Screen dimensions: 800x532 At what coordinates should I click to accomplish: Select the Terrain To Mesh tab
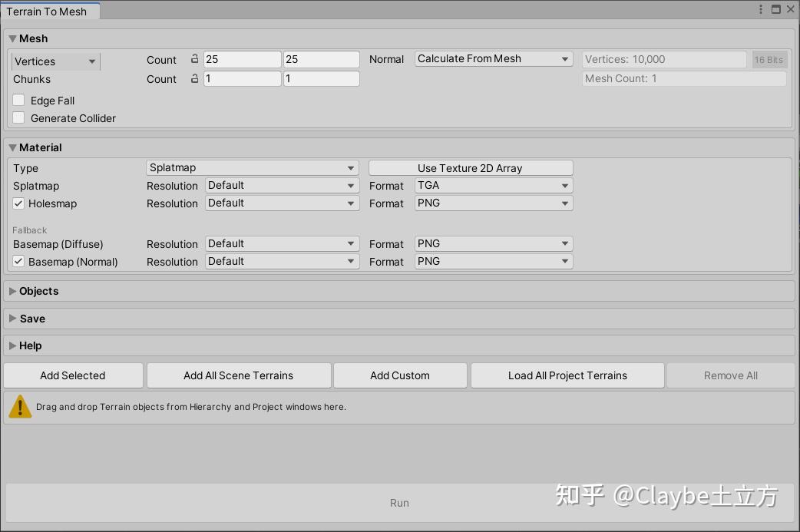tap(49, 11)
